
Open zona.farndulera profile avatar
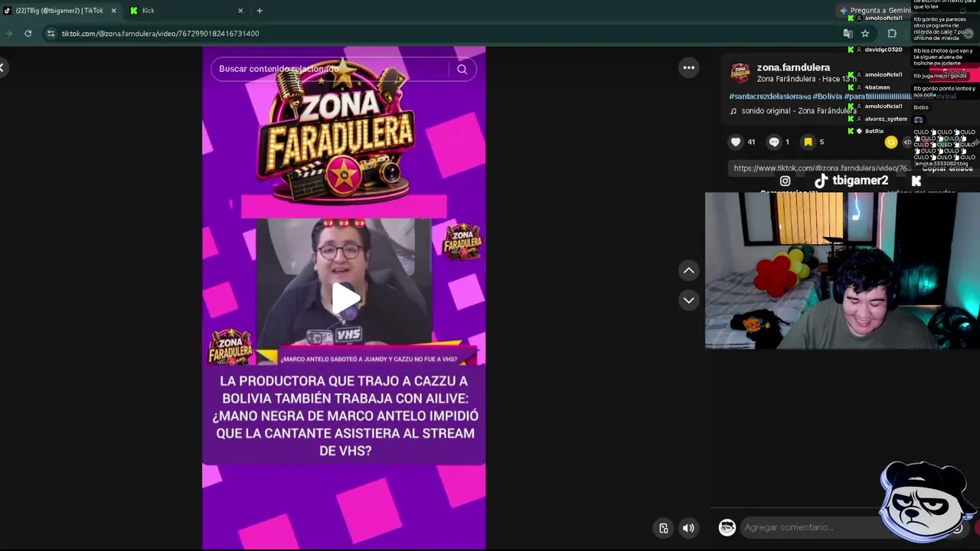coord(740,73)
